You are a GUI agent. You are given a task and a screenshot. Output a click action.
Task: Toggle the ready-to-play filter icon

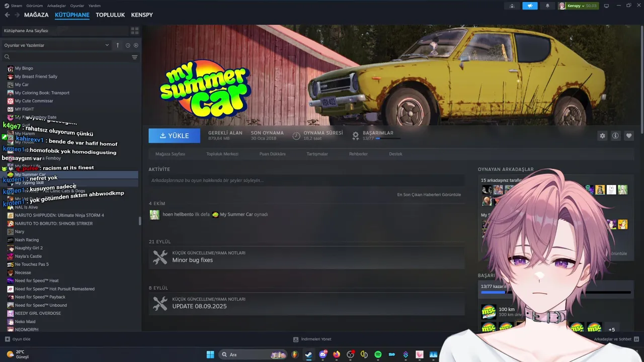pos(136,45)
